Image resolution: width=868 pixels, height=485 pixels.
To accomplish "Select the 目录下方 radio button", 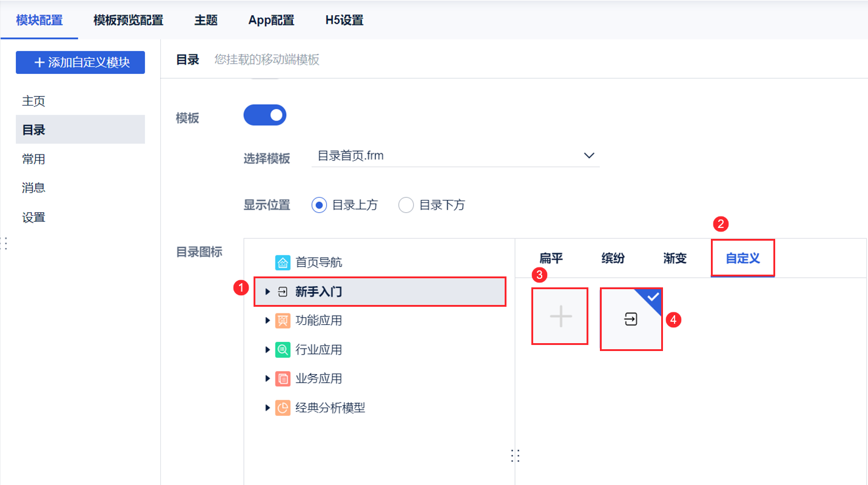I will [406, 205].
